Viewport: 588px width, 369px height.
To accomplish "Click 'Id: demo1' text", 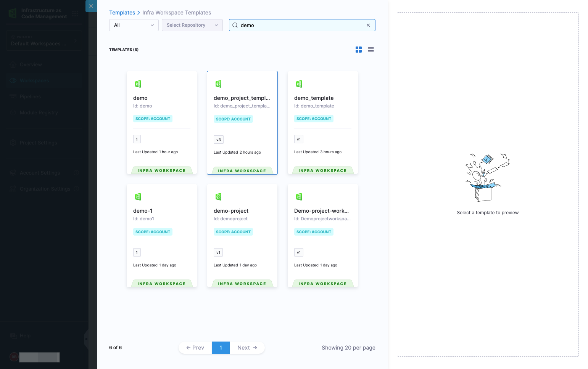I will coord(144,219).
